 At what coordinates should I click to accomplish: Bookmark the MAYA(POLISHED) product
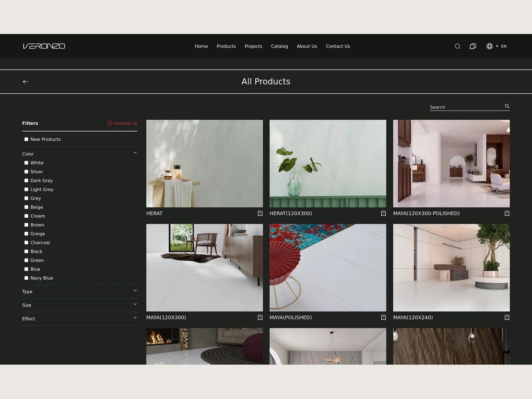click(383, 318)
